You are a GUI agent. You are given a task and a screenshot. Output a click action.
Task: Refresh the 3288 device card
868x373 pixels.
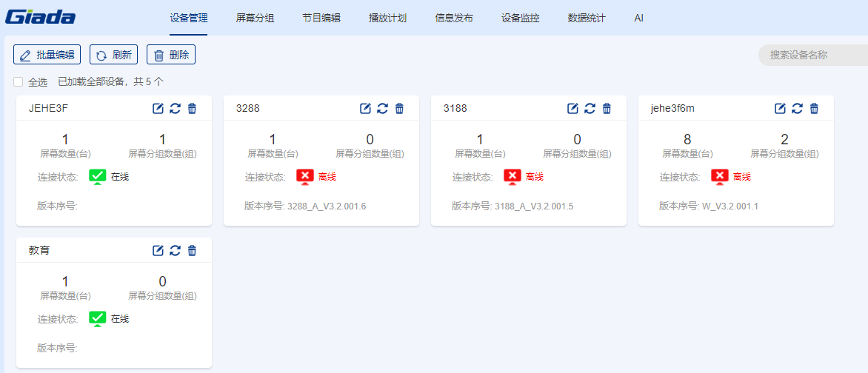(x=382, y=109)
